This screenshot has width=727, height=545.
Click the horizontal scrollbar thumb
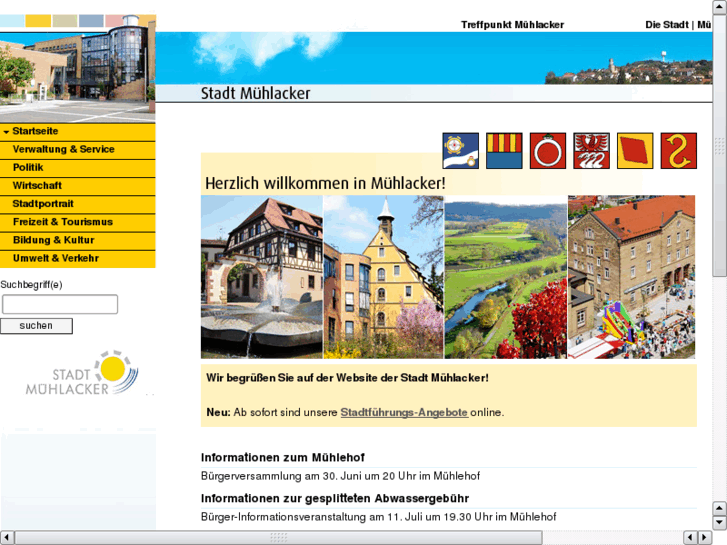click(x=279, y=538)
